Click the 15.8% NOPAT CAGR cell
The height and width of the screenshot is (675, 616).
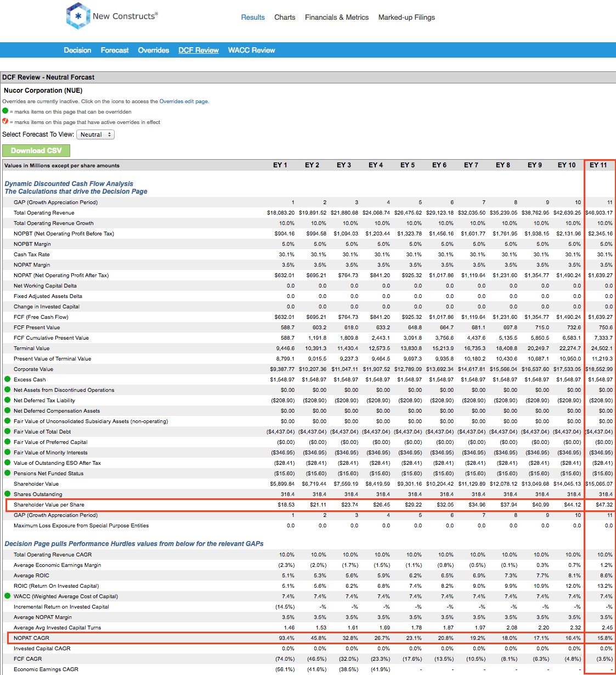click(x=605, y=638)
